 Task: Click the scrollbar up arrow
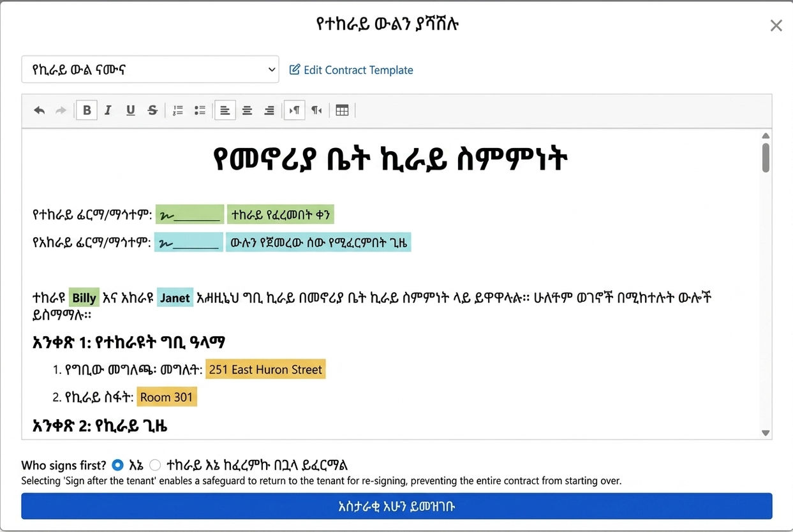coord(766,136)
